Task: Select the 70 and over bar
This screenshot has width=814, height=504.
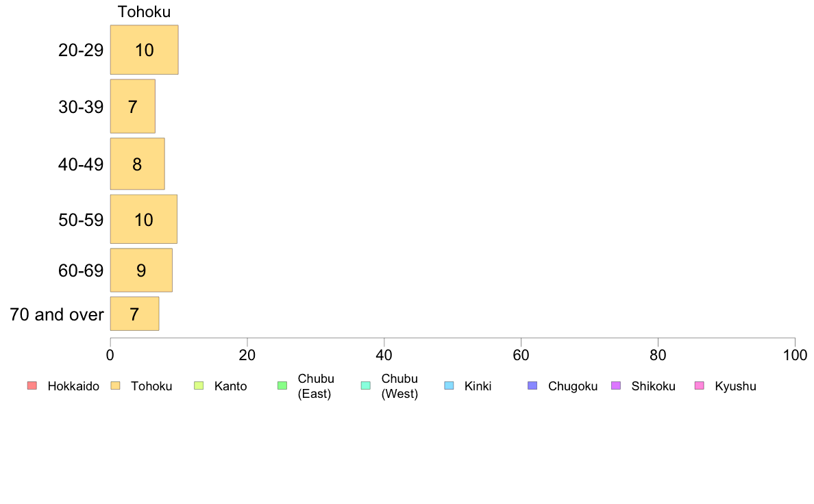Action: coord(134,314)
